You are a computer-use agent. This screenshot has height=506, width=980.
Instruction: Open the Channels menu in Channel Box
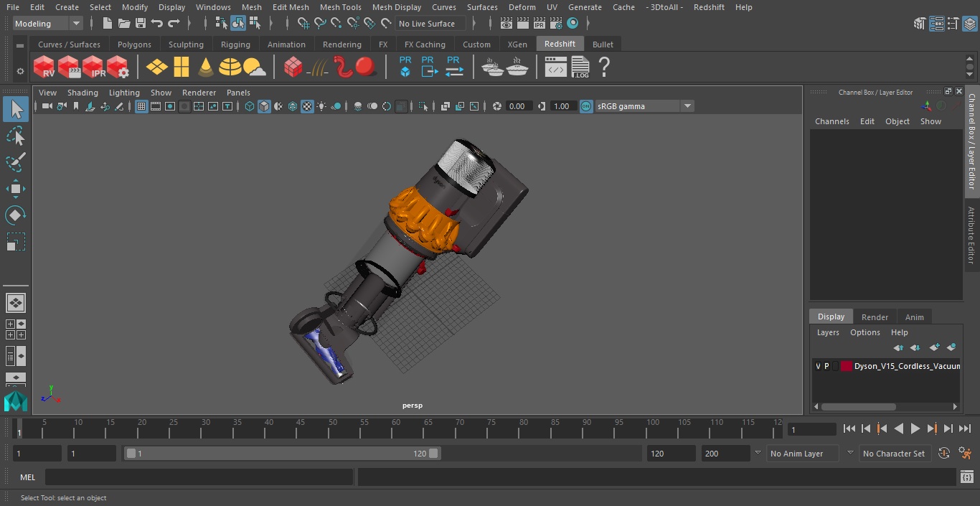[x=831, y=121]
